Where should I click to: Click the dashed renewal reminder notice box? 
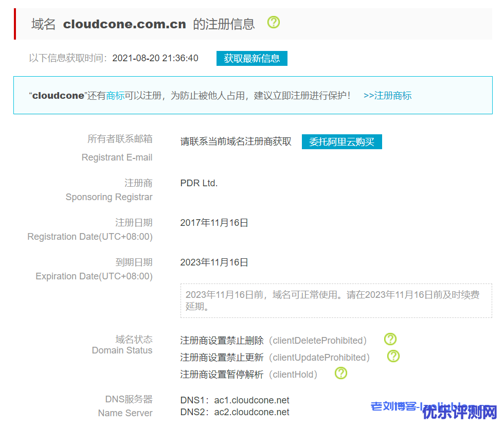[x=335, y=300]
